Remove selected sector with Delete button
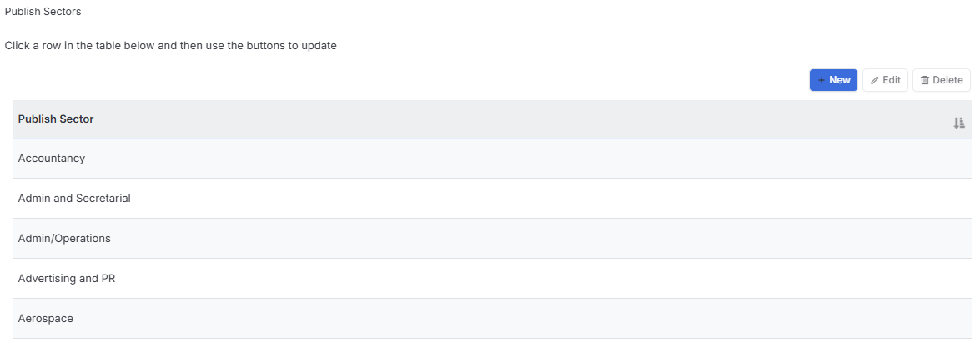980x343 pixels. click(942, 80)
